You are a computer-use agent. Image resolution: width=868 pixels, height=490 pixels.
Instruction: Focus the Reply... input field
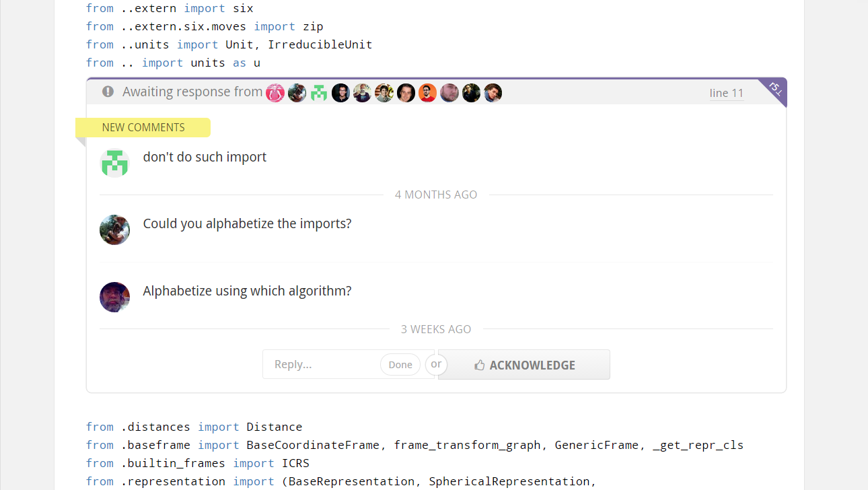322,364
